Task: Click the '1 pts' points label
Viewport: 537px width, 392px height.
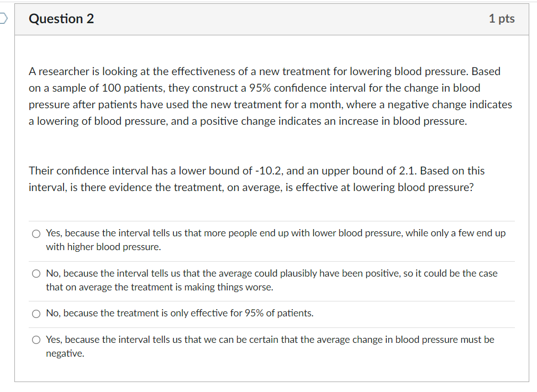Action: click(x=501, y=19)
